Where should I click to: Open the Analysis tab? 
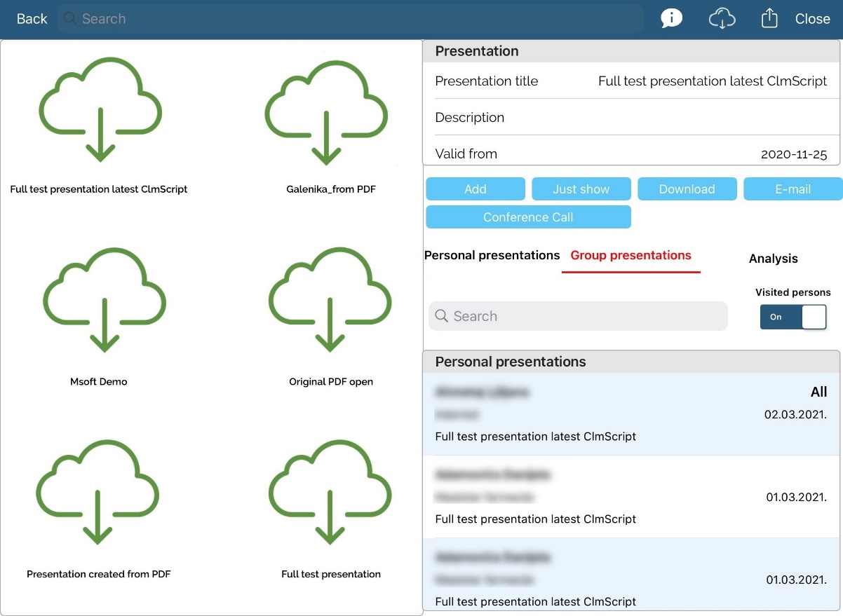pos(773,259)
